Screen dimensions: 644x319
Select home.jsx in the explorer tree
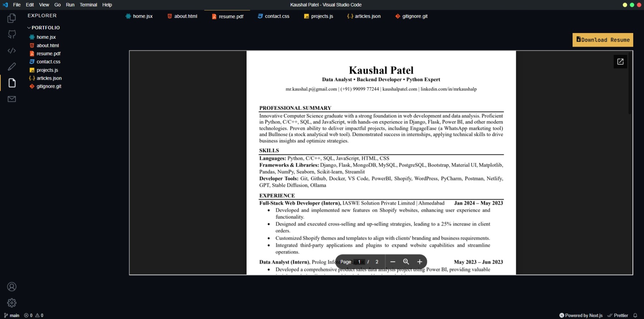[46, 37]
